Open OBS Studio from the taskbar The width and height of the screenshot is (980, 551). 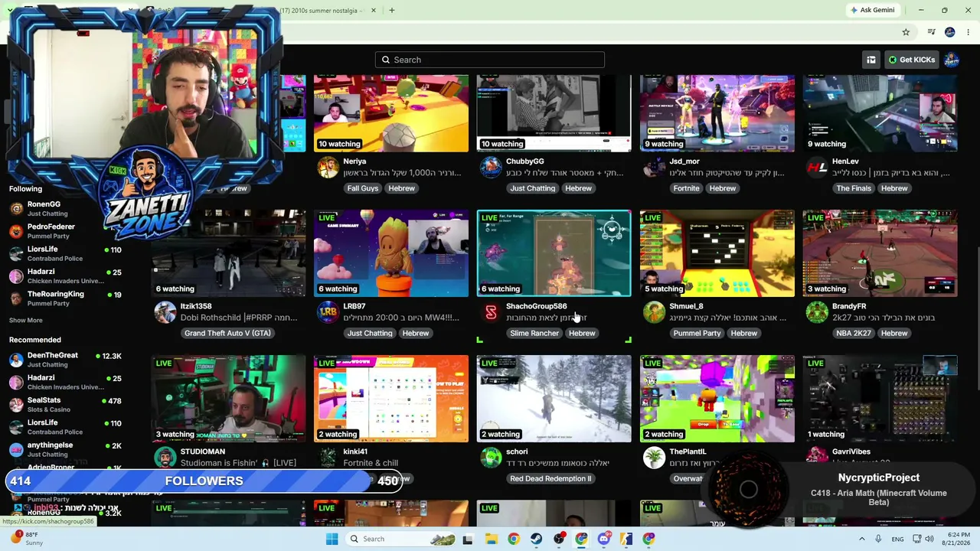pos(559,539)
